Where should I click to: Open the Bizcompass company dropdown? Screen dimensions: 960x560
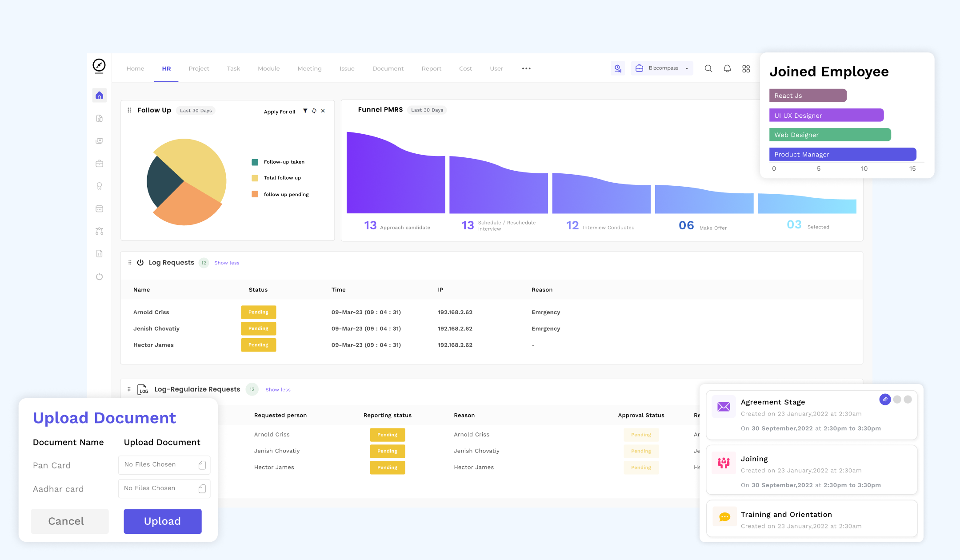[662, 68]
